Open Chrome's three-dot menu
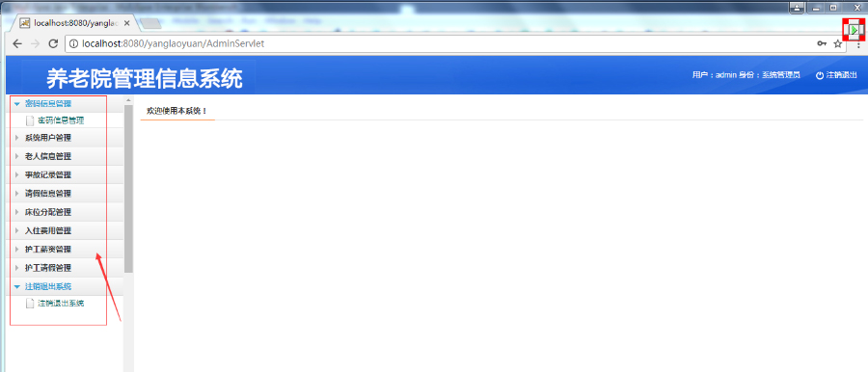 pyautogui.click(x=858, y=44)
